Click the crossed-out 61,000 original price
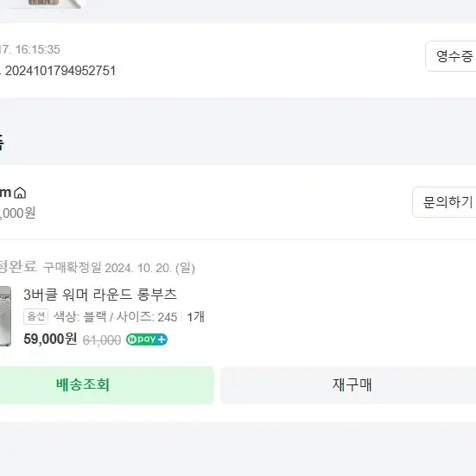 click(102, 340)
